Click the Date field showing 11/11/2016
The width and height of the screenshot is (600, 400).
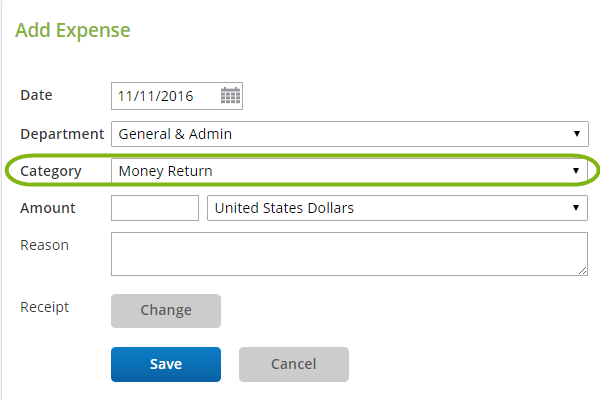[177, 96]
